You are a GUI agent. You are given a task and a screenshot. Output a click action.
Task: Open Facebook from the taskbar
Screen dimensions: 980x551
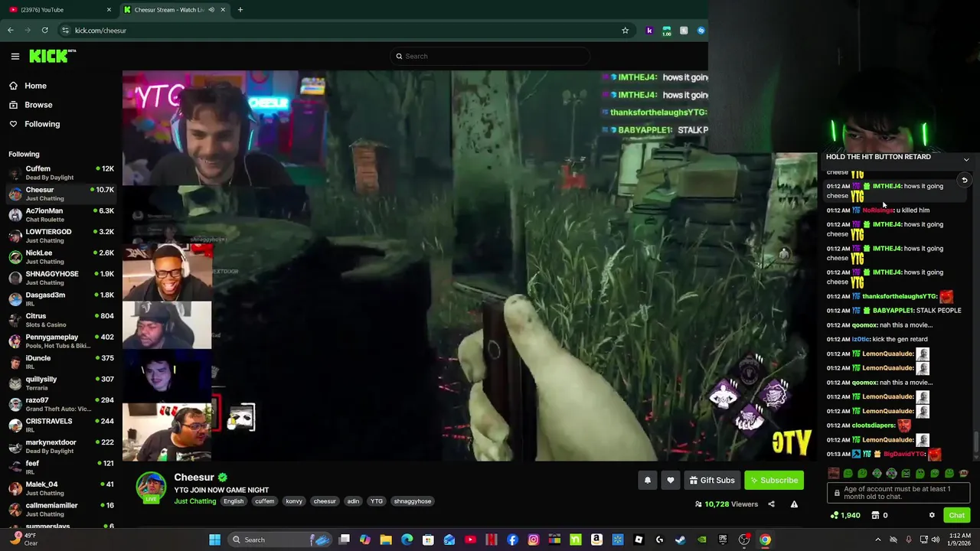[x=512, y=540]
